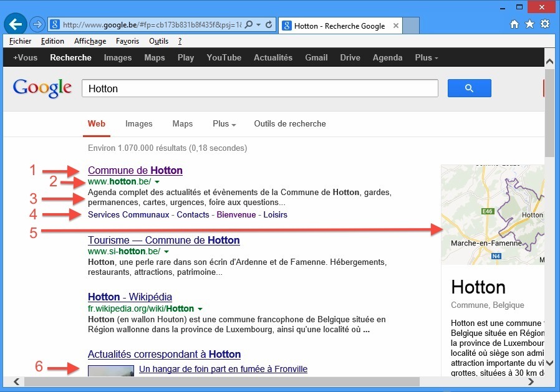
Task: Click the browser URL address field
Action: point(152,25)
